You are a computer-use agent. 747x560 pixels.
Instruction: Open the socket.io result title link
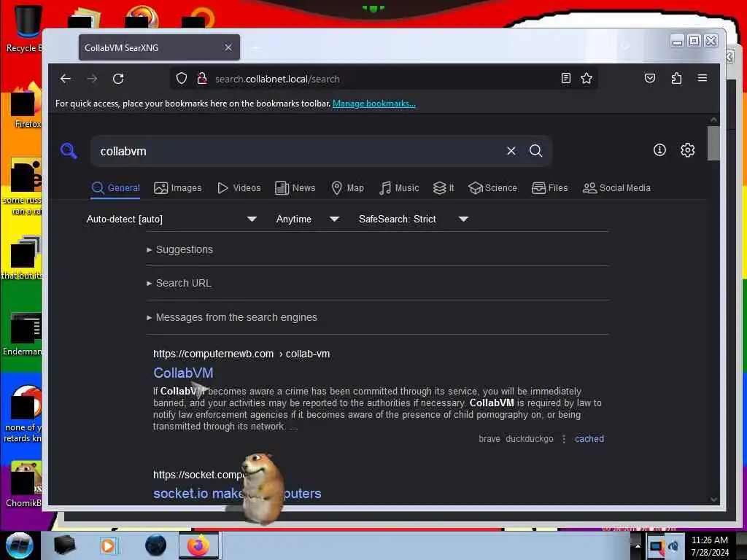tap(237, 494)
